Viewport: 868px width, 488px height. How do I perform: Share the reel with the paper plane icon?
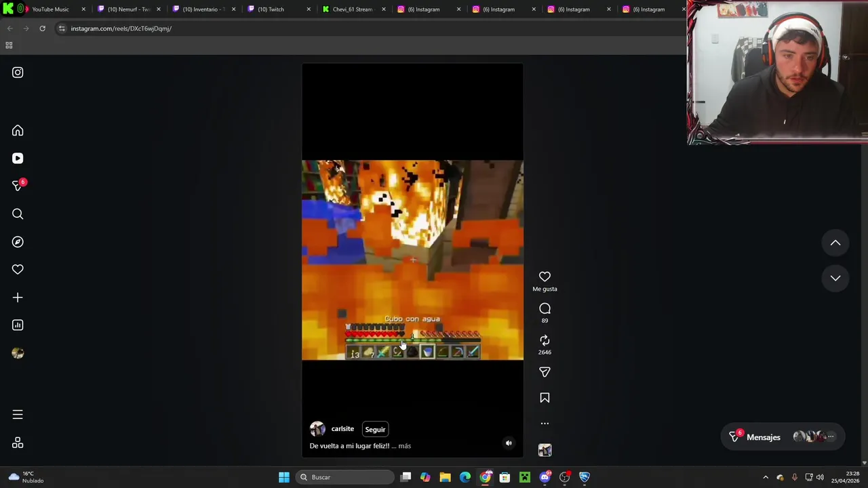coord(545,372)
